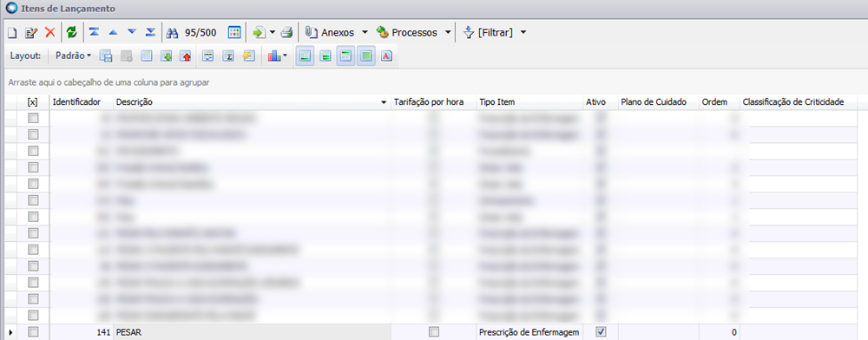Sort by the Identificador column header
The height and width of the screenshot is (340, 868).
(81, 102)
